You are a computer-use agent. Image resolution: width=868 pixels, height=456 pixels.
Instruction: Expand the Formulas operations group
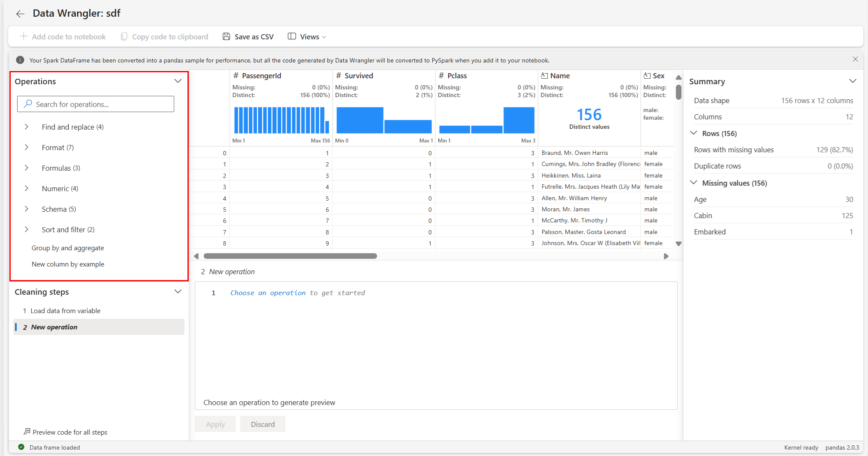pos(27,168)
